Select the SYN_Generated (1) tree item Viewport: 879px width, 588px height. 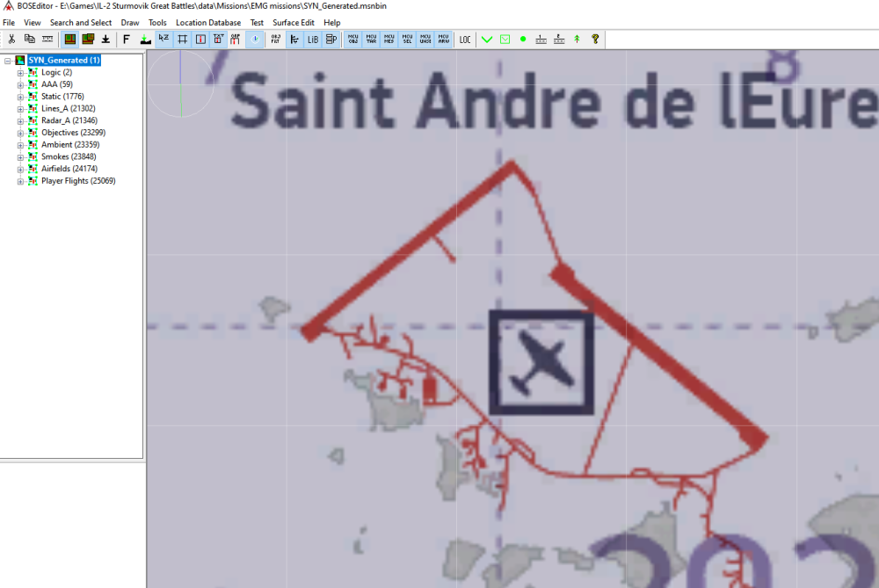click(64, 60)
